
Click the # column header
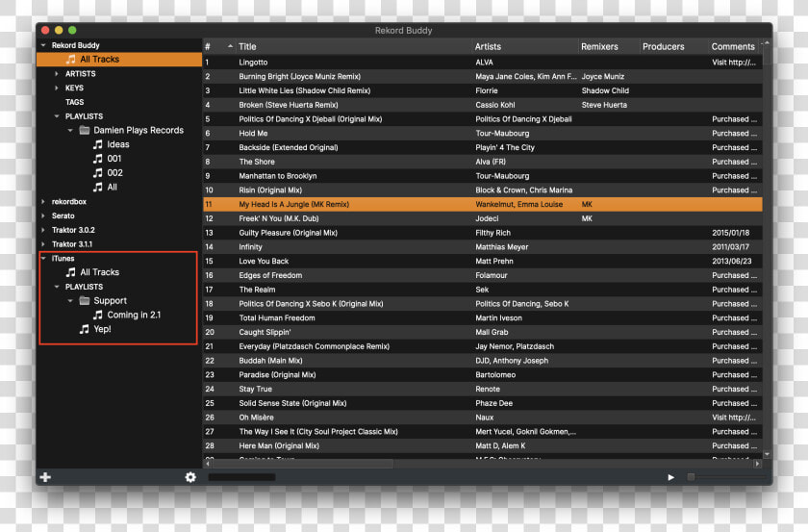tap(219, 46)
